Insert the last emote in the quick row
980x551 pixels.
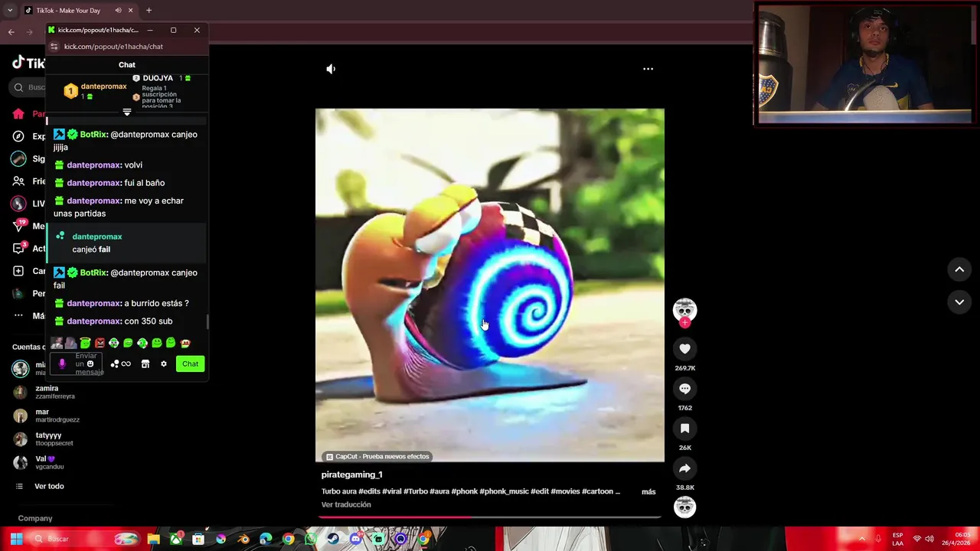pyautogui.click(x=185, y=343)
